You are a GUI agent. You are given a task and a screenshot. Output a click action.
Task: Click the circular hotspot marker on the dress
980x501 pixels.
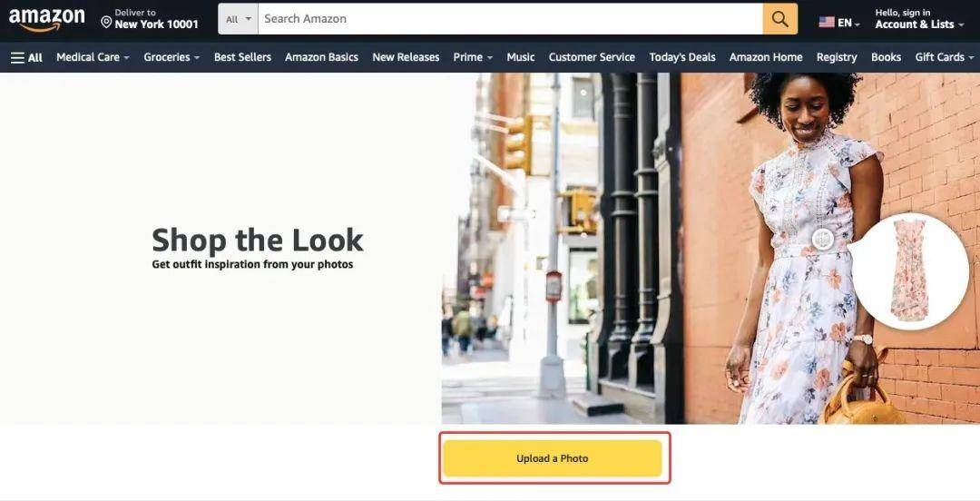pos(822,239)
